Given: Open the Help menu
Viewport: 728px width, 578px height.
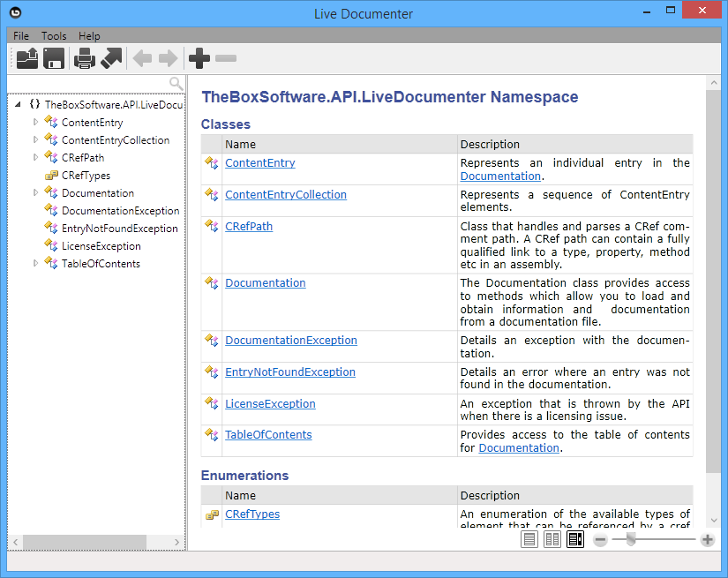Looking at the screenshot, I should tap(89, 36).
